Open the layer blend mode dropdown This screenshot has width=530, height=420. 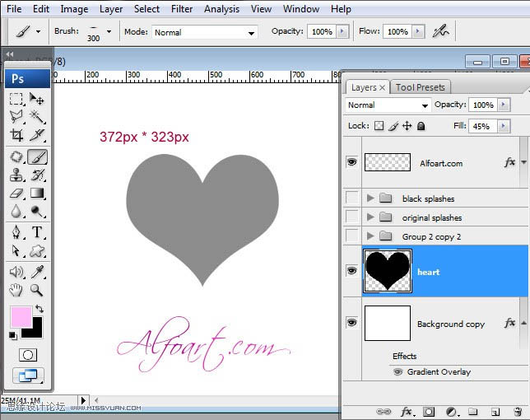point(388,105)
